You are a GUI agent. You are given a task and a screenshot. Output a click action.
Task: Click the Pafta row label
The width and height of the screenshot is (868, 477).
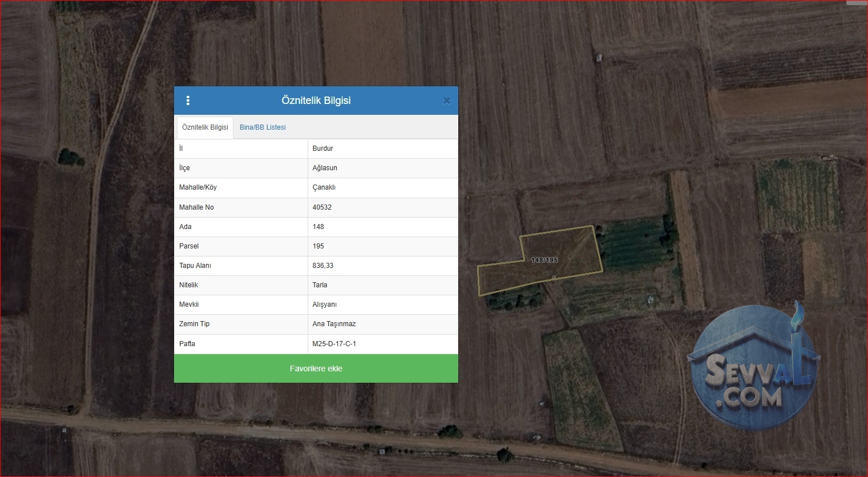(187, 344)
